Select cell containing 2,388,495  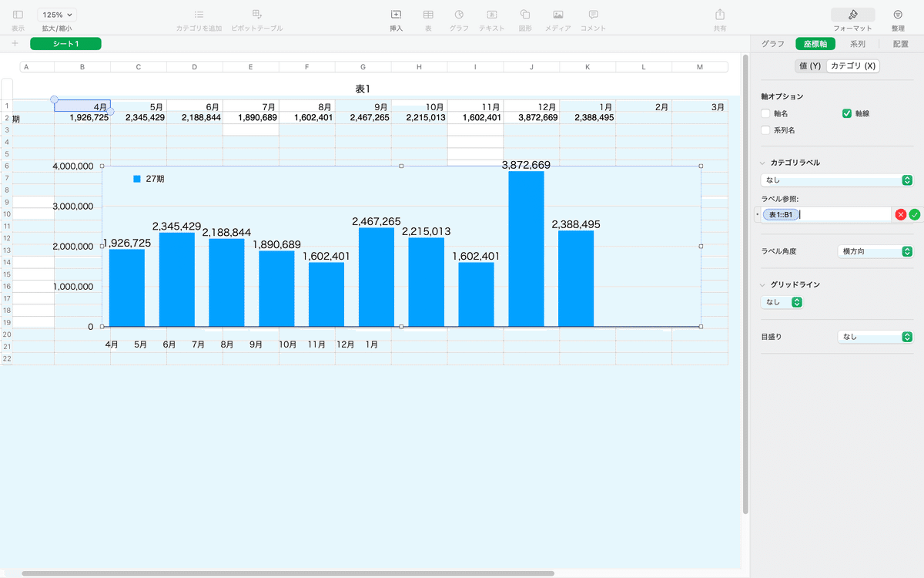point(588,118)
